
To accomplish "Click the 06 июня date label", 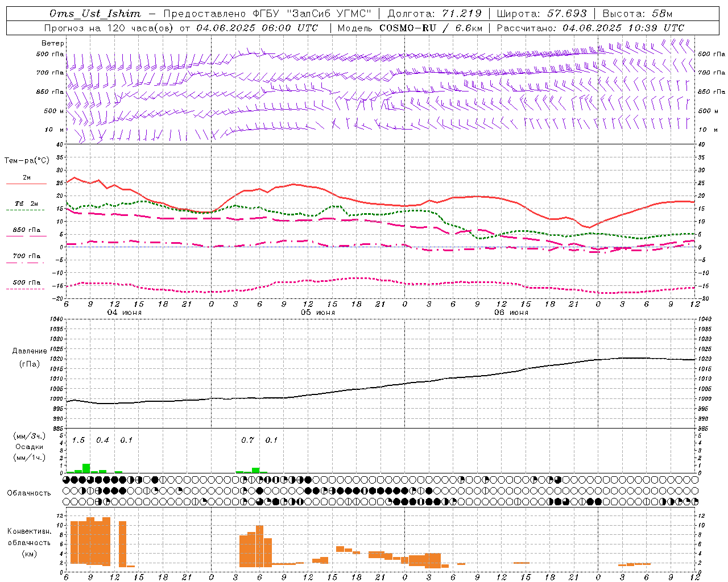I will click(511, 313).
